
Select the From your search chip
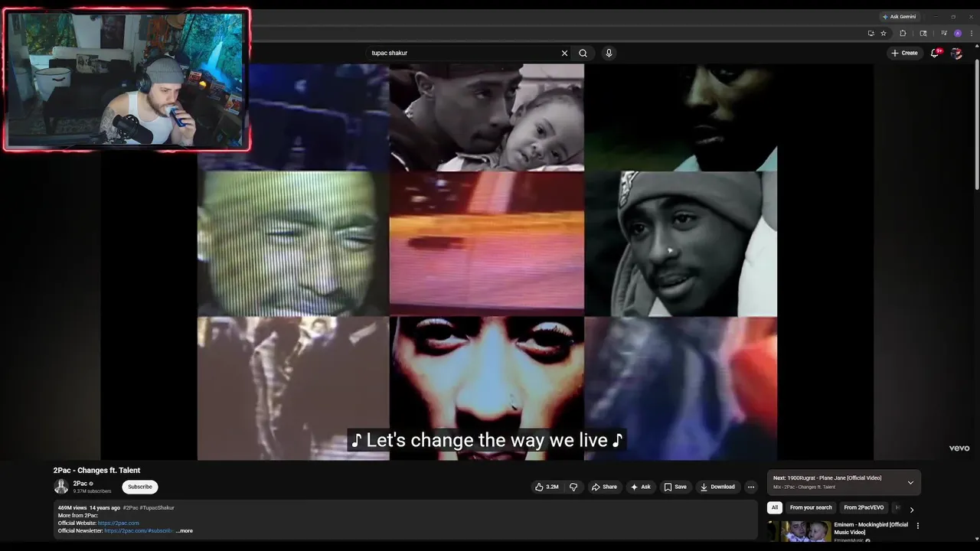(811, 507)
